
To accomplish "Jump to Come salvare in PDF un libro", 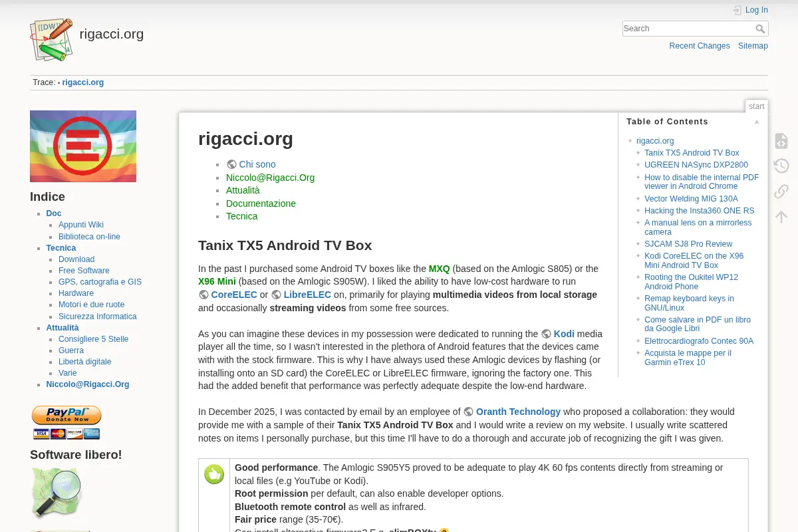I will [x=698, y=325].
